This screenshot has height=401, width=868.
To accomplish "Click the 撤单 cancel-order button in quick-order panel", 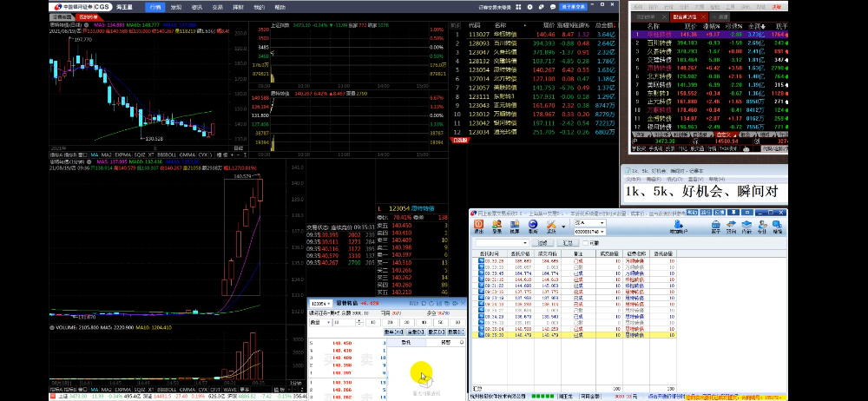I will point(393,332).
